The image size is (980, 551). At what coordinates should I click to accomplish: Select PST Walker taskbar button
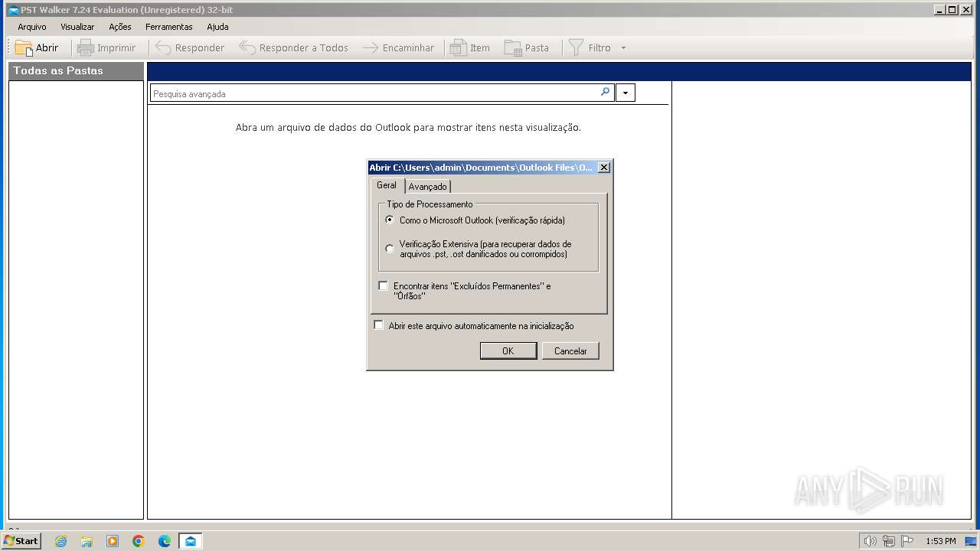pyautogui.click(x=191, y=541)
